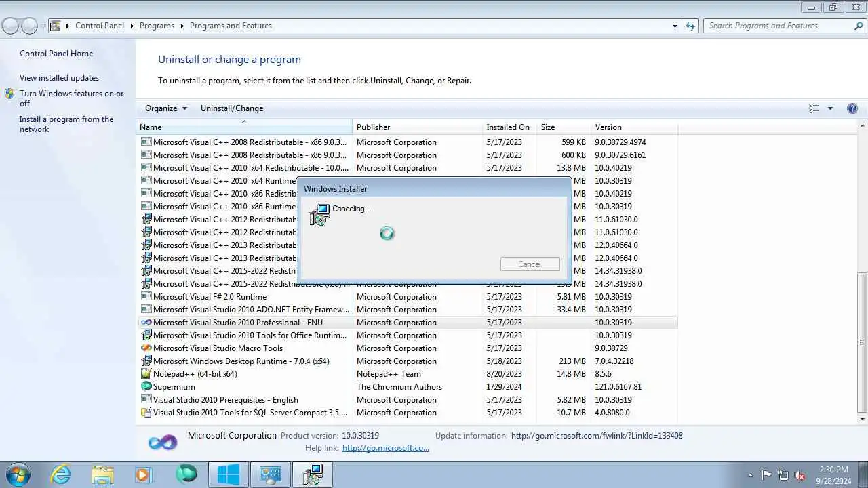Screen dimensions: 868x488
Task: Click the Visual Studio infinity logo in details pane
Action: [x=163, y=443]
